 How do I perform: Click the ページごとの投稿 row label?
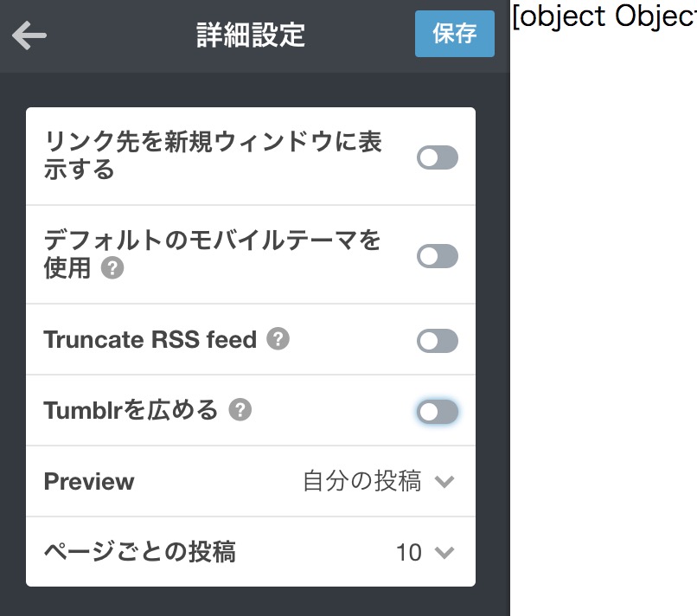point(139,552)
